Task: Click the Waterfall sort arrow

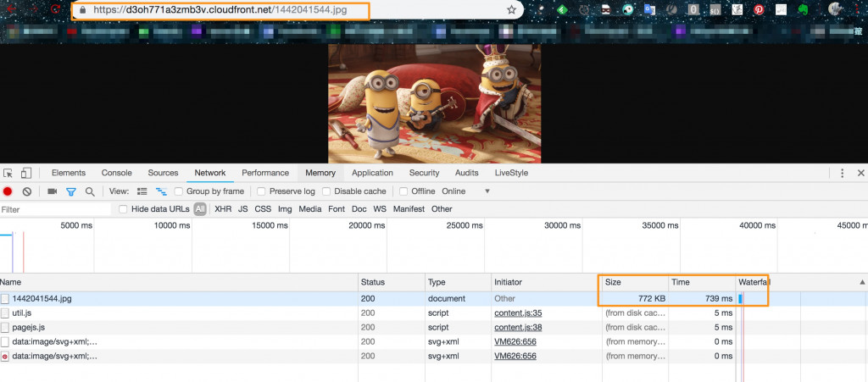Action: 862,282
